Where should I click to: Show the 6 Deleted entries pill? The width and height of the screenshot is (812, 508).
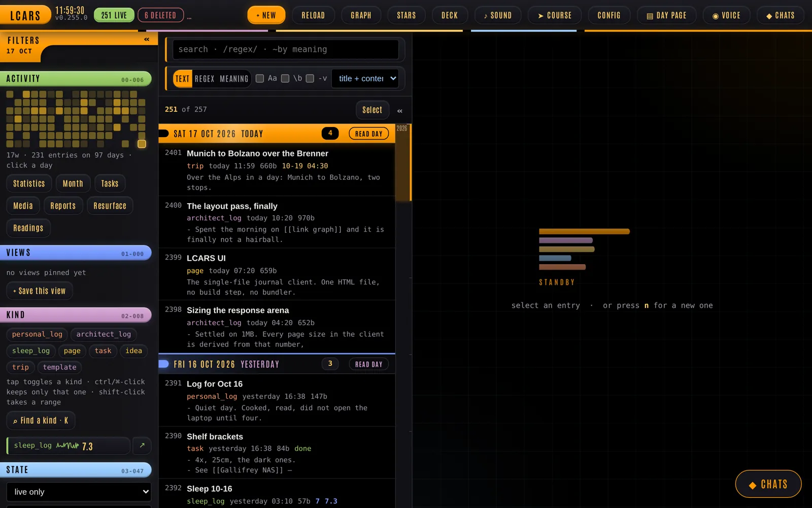coord(160,15)
